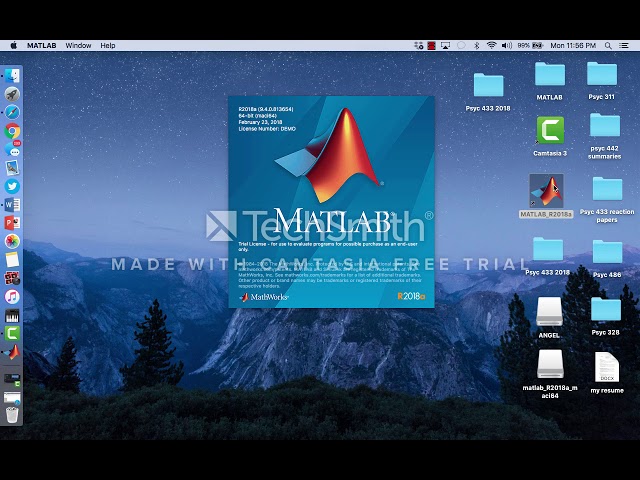Open Notification Center list icon
640x480 pixels.
point(624,46)
